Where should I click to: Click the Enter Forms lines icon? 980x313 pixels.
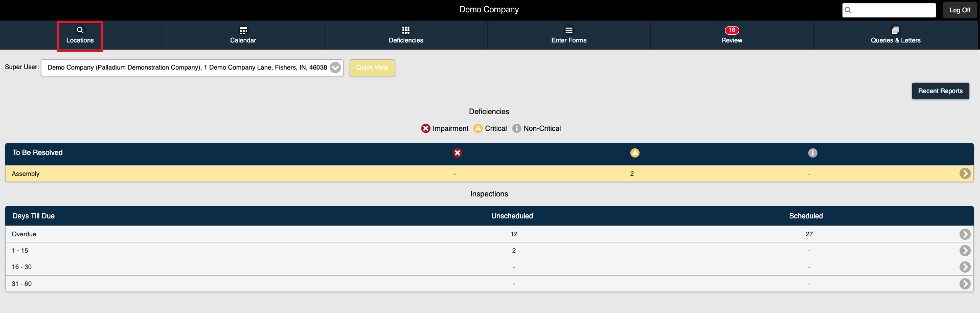point(569,30)
